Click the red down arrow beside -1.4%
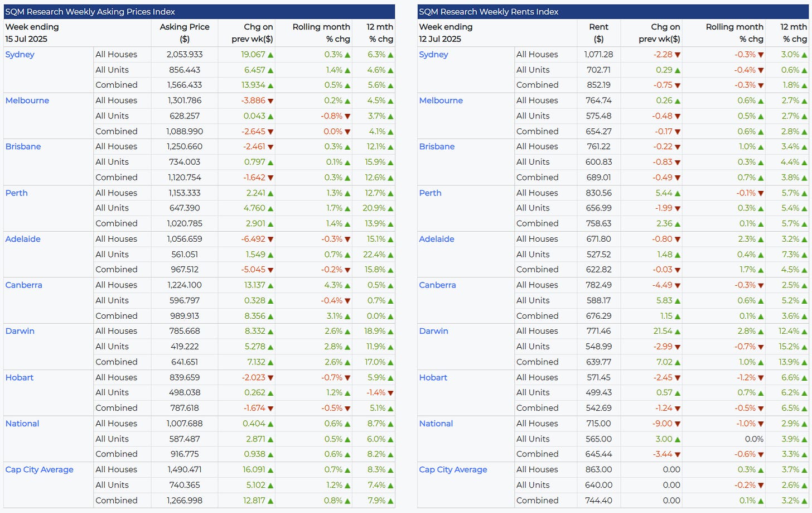The width and height of the screenshot is (812, 513). [x=390, y=393]
